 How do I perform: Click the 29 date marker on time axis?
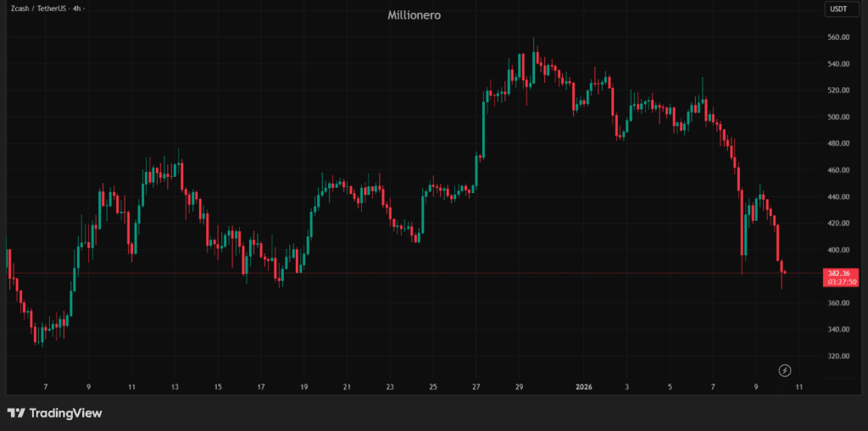519,387
